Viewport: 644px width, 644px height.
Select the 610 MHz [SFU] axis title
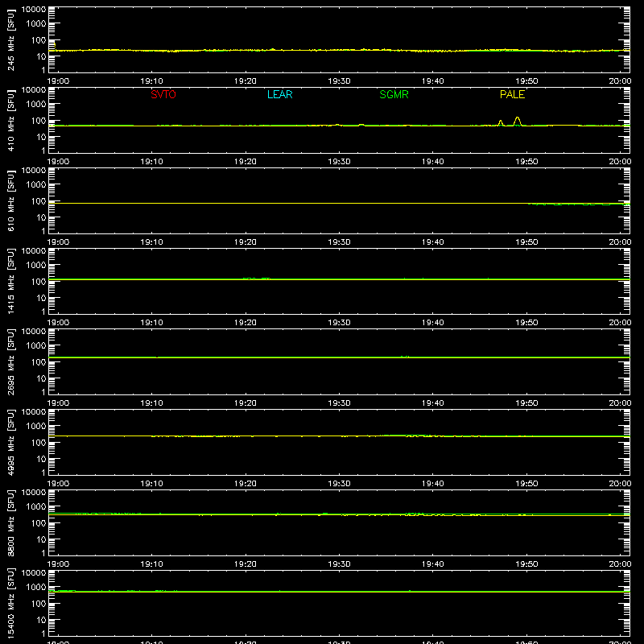pos(10,200)
